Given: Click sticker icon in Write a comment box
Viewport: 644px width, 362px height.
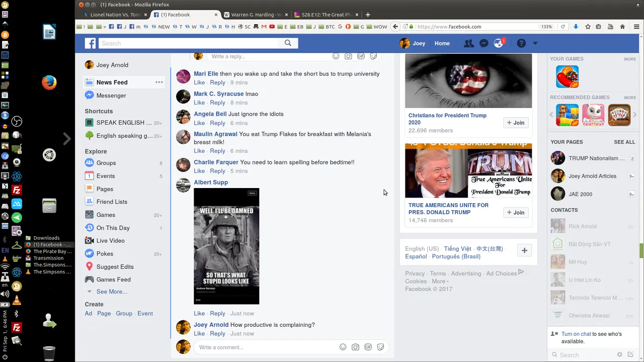Looking at the screenshot, I should pos(380,347).
